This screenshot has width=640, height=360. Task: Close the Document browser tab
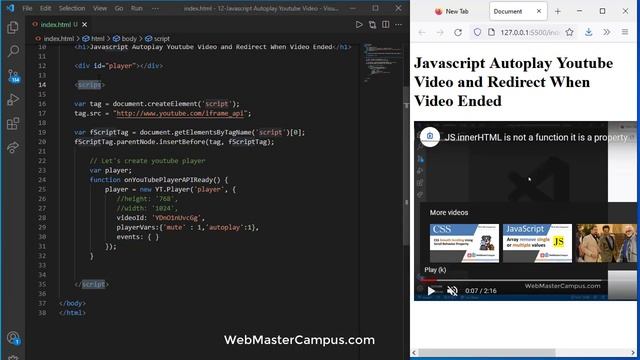[x=539, y=11]
